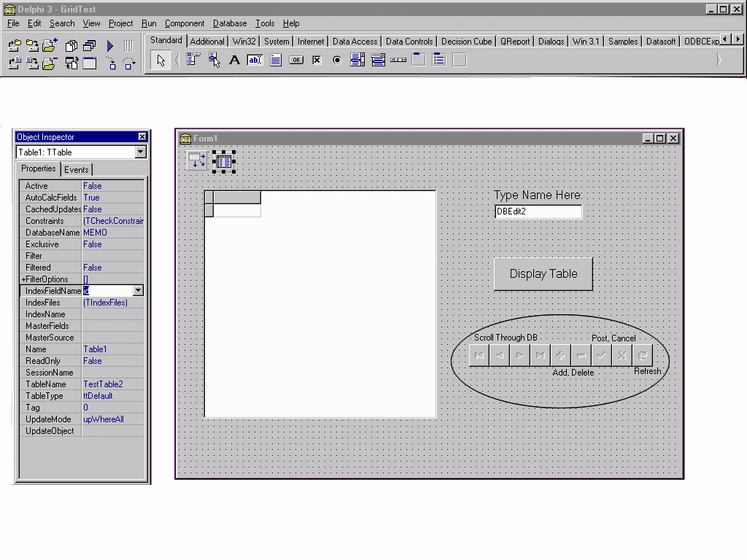Click the Run (play) toolbar icon
747x560 pixels.
tap(110, 46)
